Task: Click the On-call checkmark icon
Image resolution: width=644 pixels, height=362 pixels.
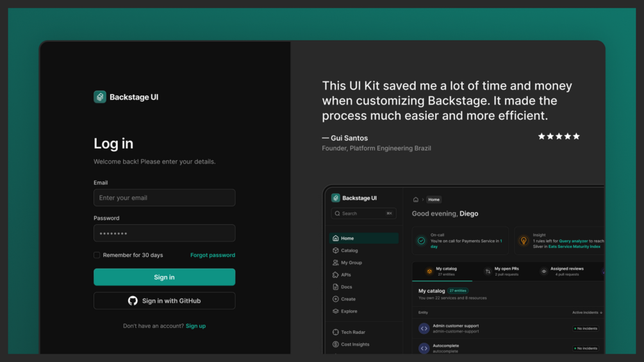Action: (422, 241)
